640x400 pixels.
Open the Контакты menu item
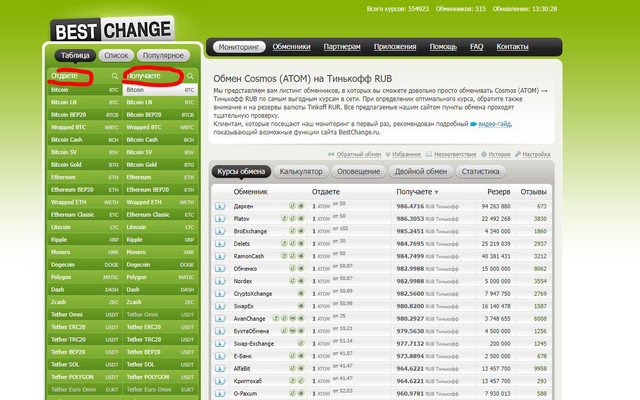point(512,47)
